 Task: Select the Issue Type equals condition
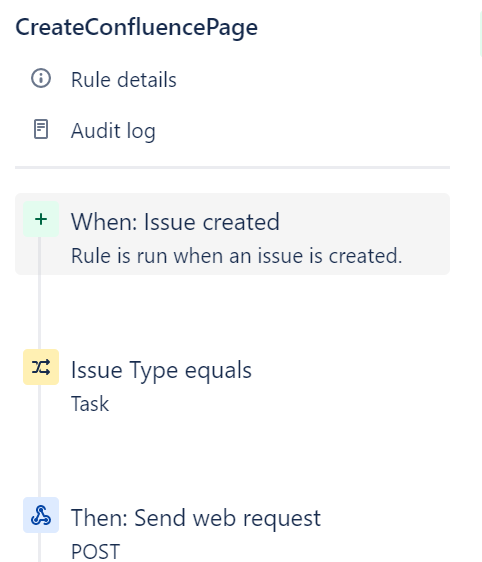point(161,370)
